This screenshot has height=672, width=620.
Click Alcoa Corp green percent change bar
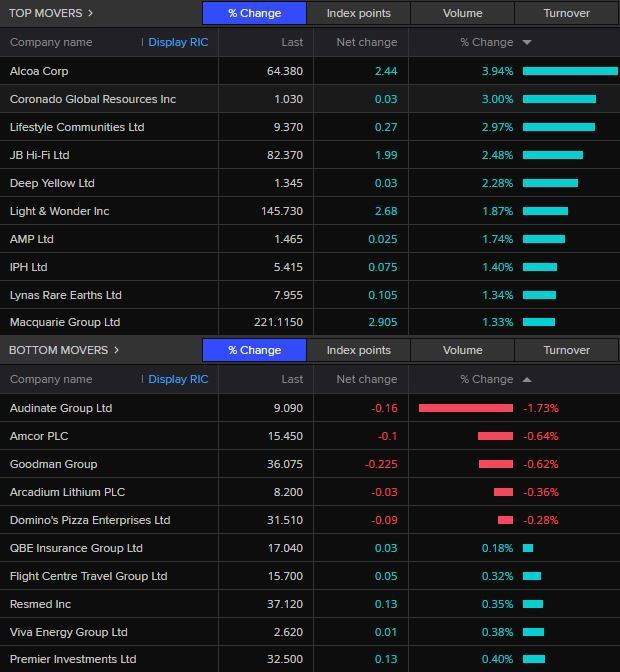pos(569,71)
